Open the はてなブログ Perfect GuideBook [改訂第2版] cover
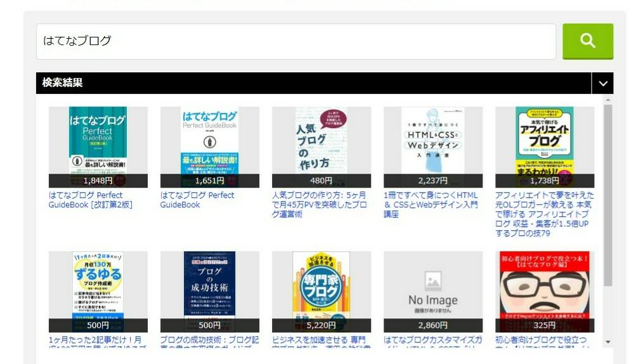The width and height of the screenshot is (643, 364). coord(98,146)
